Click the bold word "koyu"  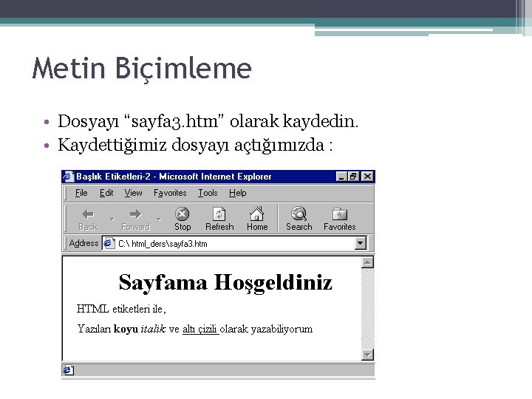click(x=126, y=329)
